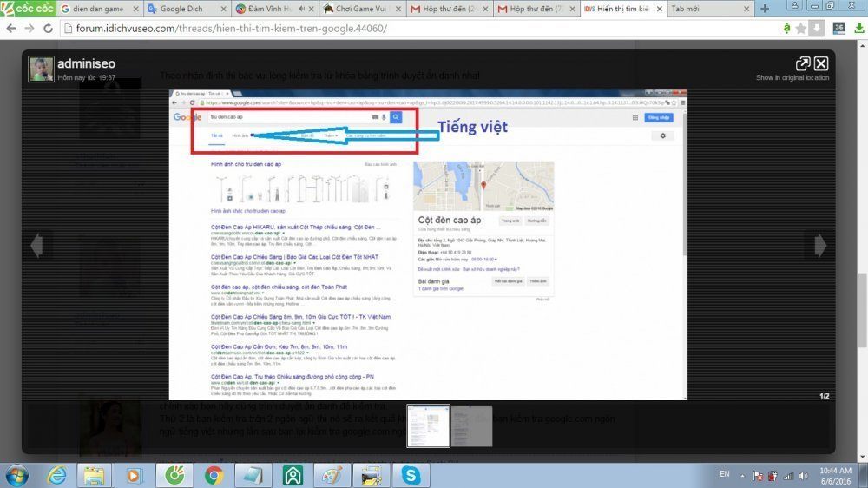Open the browser user profile icon
Screen dimensions: 868x488
pos(794,5)
